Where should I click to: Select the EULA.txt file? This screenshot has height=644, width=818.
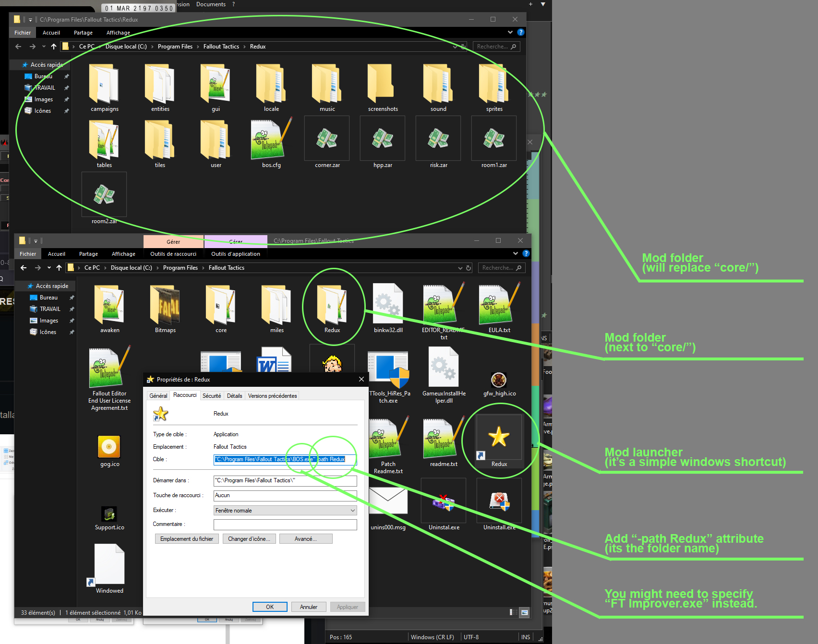tap(499, 309)
